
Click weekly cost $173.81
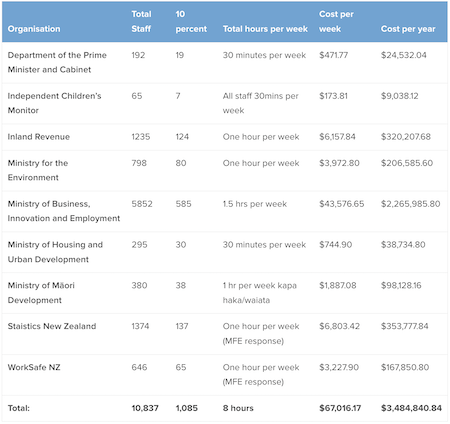pyautogui.click(x=333, y=96)
